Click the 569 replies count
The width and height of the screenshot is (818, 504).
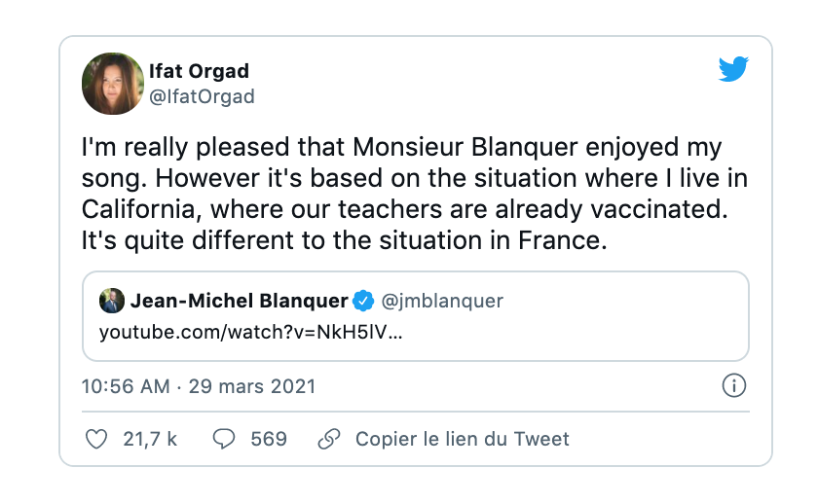coord(269,439)
